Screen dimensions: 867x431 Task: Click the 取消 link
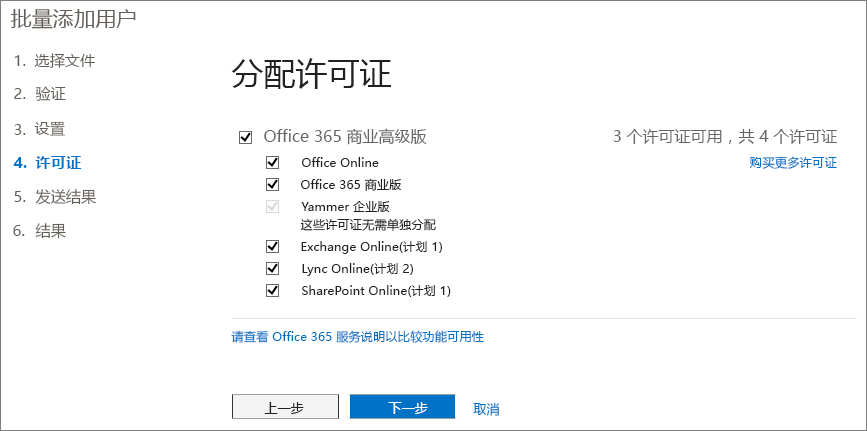tap(486, 408)
